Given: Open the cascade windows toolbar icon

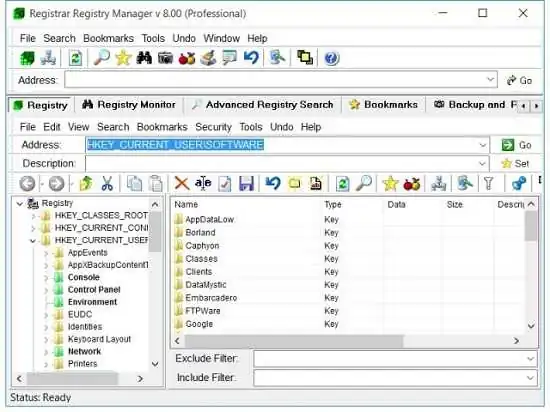Looking at the screenshot, I should point(305,58).
